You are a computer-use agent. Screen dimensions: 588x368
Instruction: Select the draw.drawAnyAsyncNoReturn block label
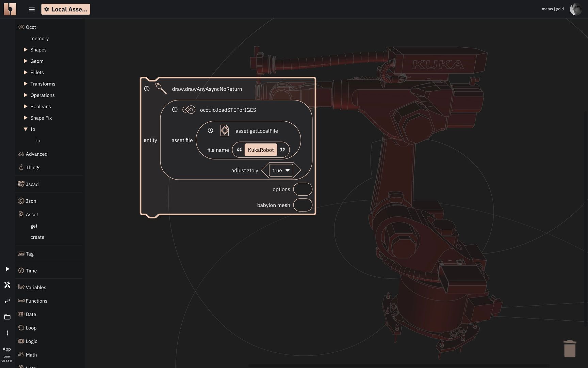point(207,89)
